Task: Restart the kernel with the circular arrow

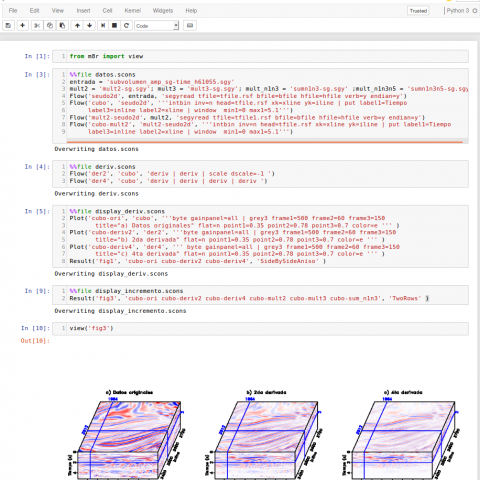Action: click(126, 26)
